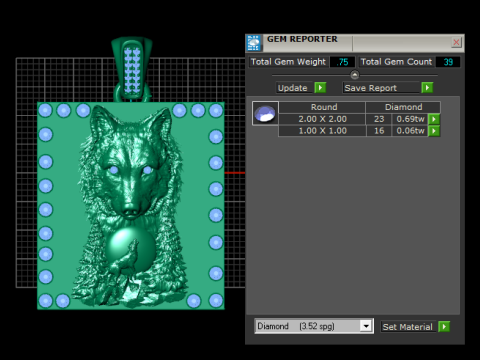Screen dimensions: 480x360
Task: Select the pendant bail with small gems
Action: [132, 69]
